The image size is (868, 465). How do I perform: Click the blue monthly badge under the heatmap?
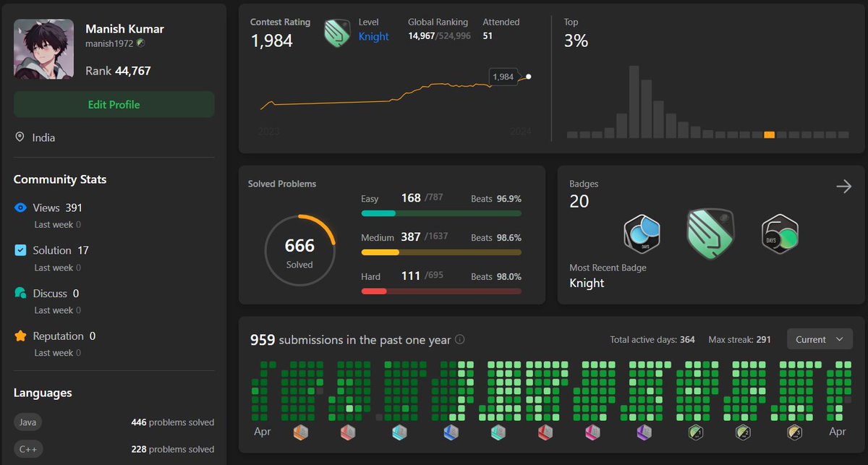pyautogui.click(x=450, y=432)
